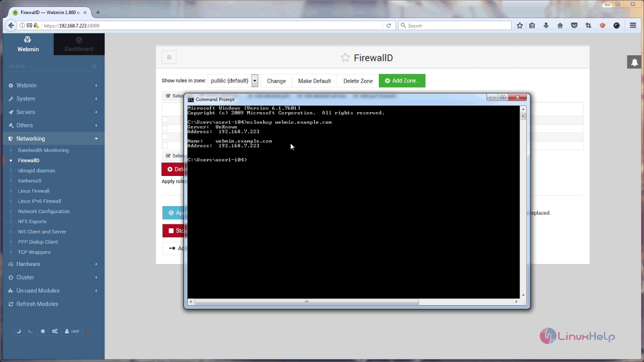Click the green Add Zone button
The height and width of the screenshot is (362, 644).
(x=402, y=80)
